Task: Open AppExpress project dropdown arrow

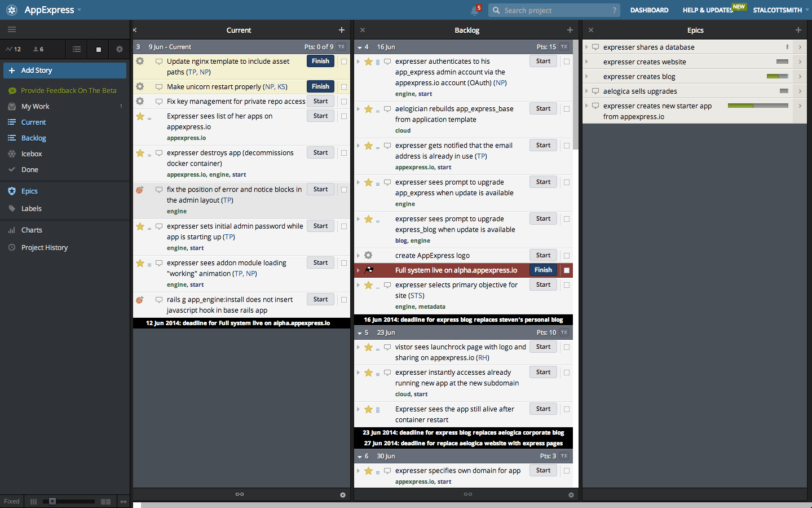Action: click(79, 10)
